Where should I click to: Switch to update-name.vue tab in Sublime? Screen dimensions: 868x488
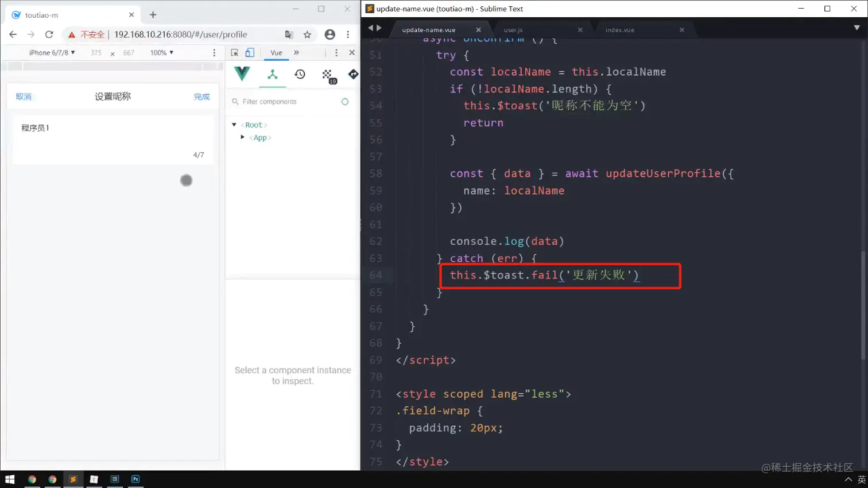pyautogui.click(x=429, y=30)
